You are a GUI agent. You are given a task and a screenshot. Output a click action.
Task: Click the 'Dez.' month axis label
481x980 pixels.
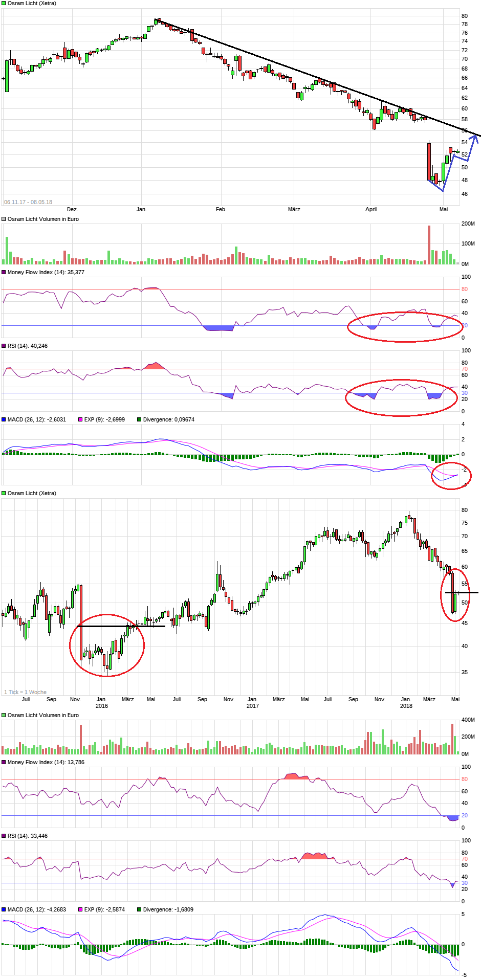[x=73, y=209]
